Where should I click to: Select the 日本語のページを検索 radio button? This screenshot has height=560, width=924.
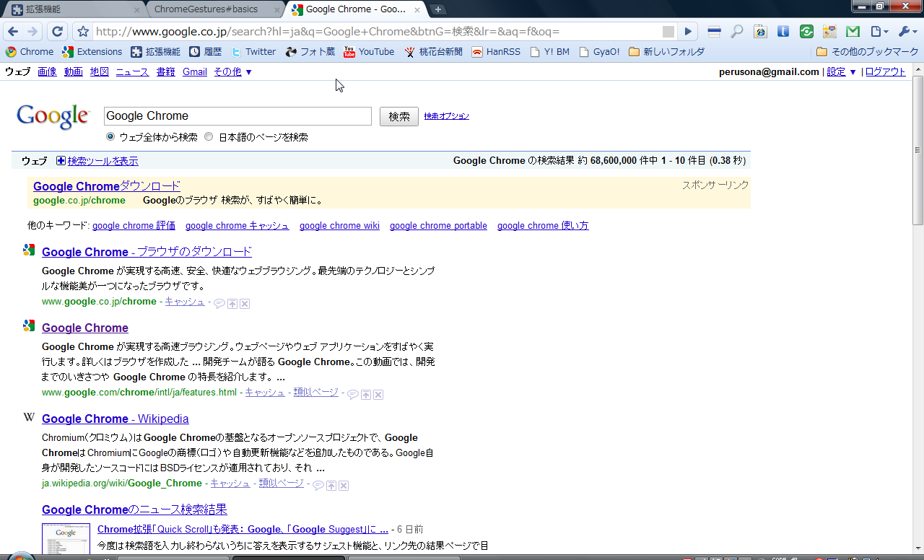click(x=209, y=136)
